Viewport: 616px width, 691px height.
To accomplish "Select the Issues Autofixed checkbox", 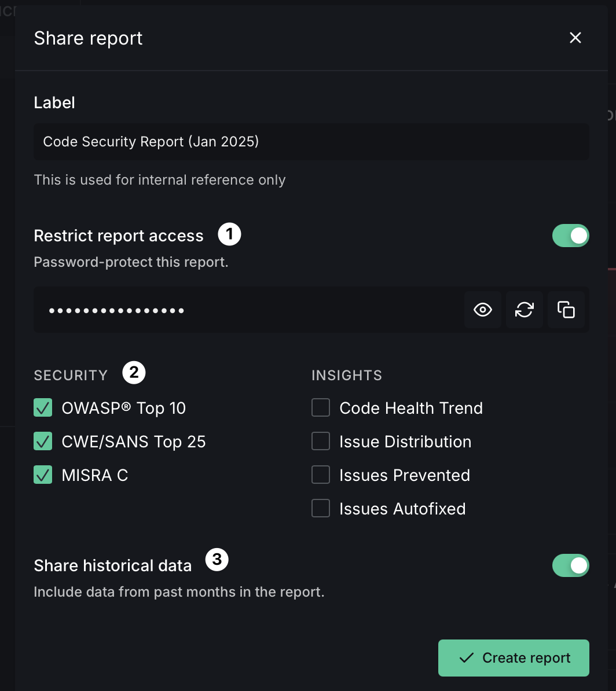I will tap(321, 509).
